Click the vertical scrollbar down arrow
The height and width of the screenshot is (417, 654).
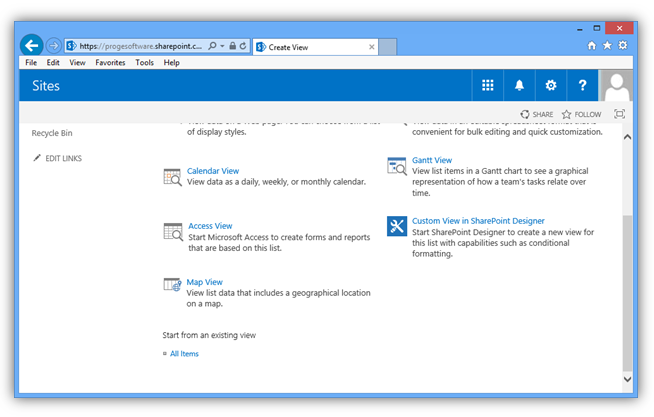[628, 379]
